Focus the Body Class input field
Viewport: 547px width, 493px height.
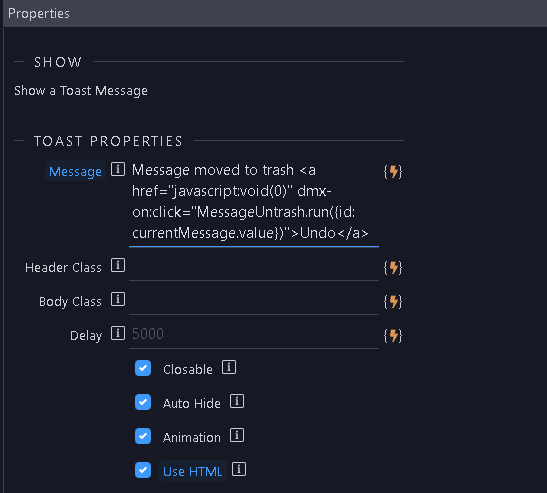click(x=254, y=302)
